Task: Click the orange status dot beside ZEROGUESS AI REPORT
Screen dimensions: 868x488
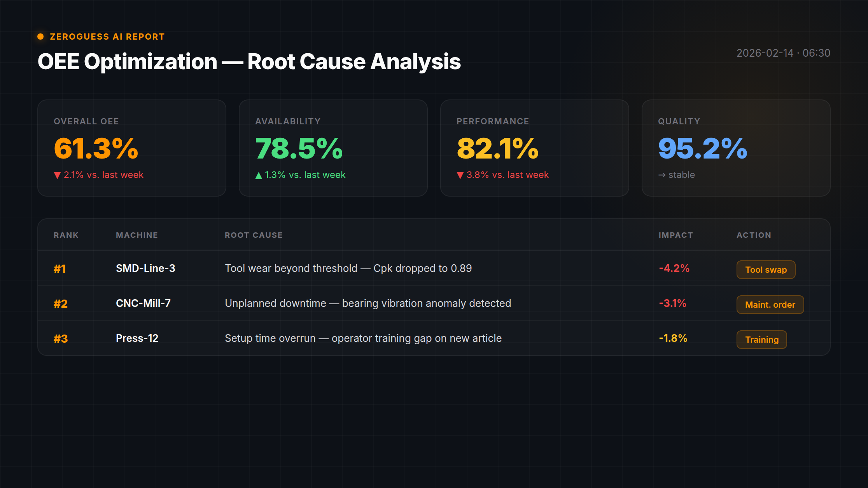Action: (40, 37)
